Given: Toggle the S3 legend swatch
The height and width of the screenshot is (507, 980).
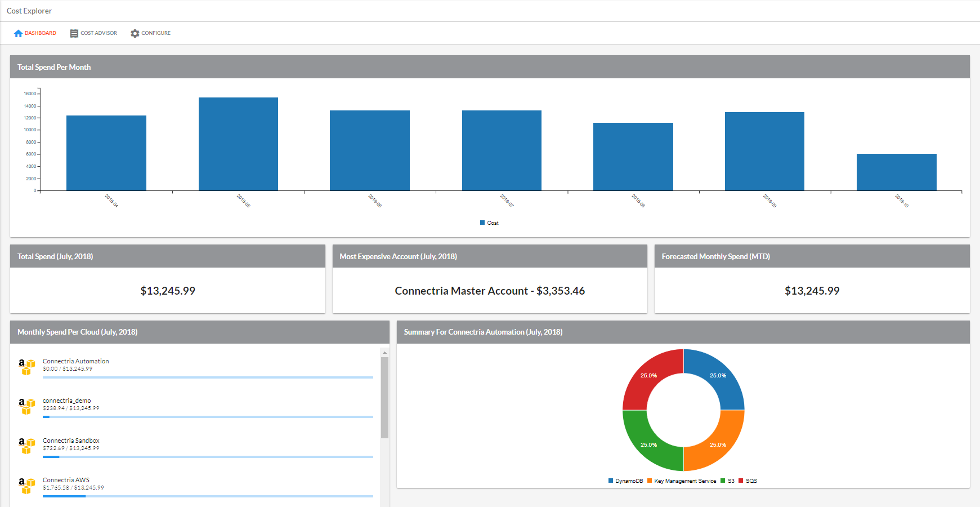Looking at the screenshot, I should click(723, 481).
